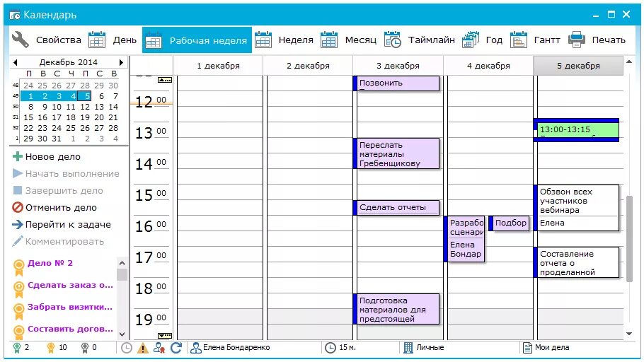Select 12:00 time label
Image resolution: width=644 pixels, height=362 pixels.
tap(151, 101)
